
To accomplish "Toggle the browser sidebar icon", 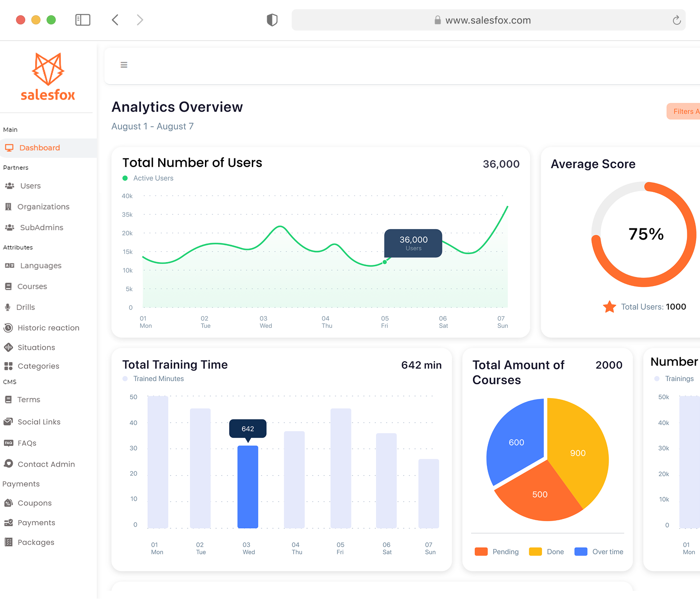I will tap(83, 20).
